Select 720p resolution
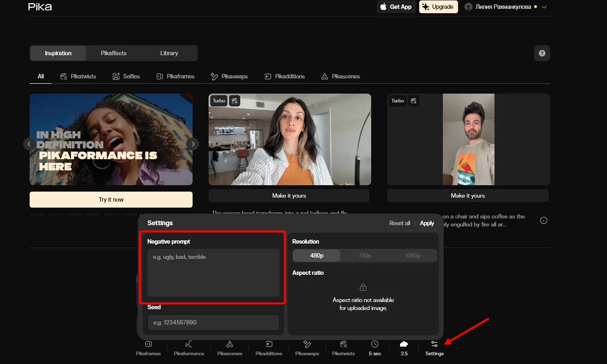 tap(365, 256)
